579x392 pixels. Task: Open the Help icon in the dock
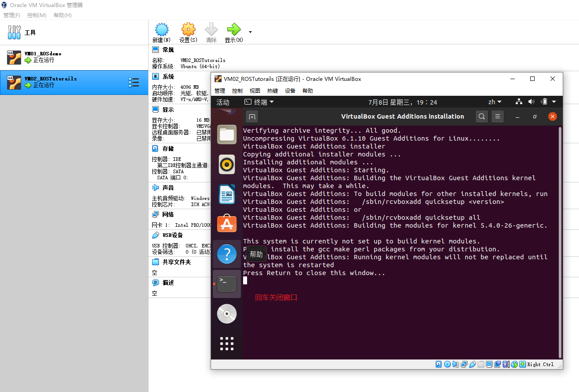[227, 254]
